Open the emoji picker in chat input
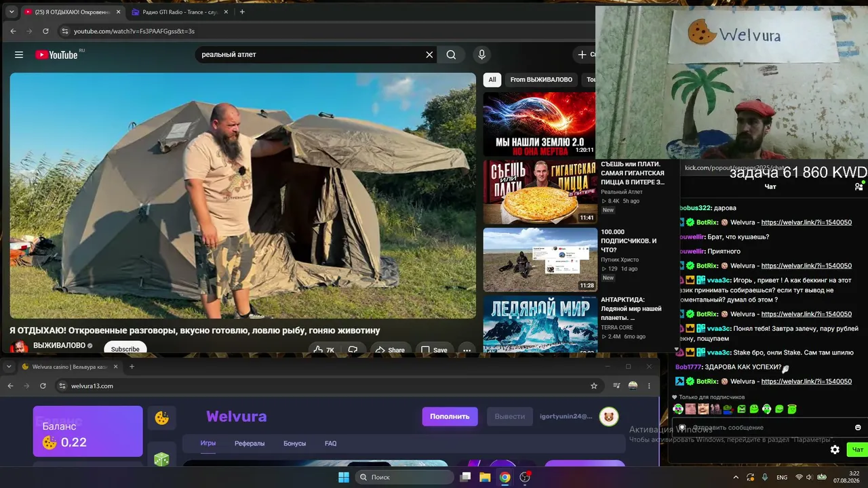 858,428
